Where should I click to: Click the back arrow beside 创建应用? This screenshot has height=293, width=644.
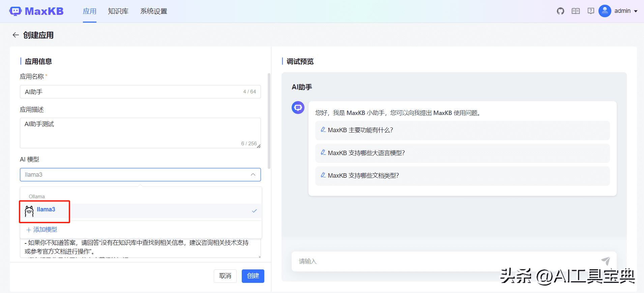click(x=16, y=35)
